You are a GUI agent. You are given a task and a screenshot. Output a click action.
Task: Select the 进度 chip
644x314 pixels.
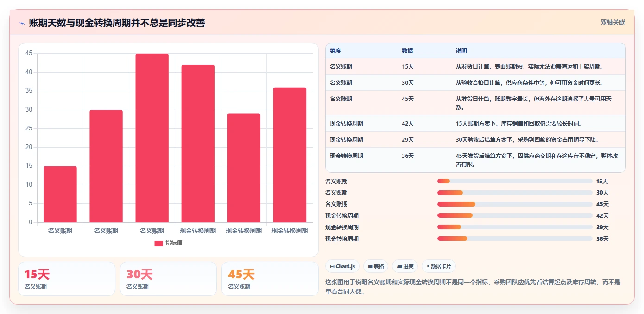point(405,266)
